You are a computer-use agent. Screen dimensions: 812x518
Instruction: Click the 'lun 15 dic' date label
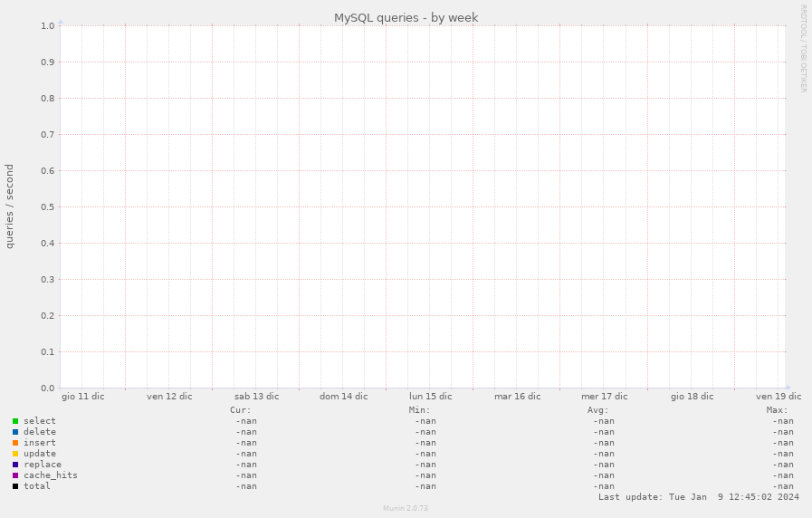click(x=430, y=397)
